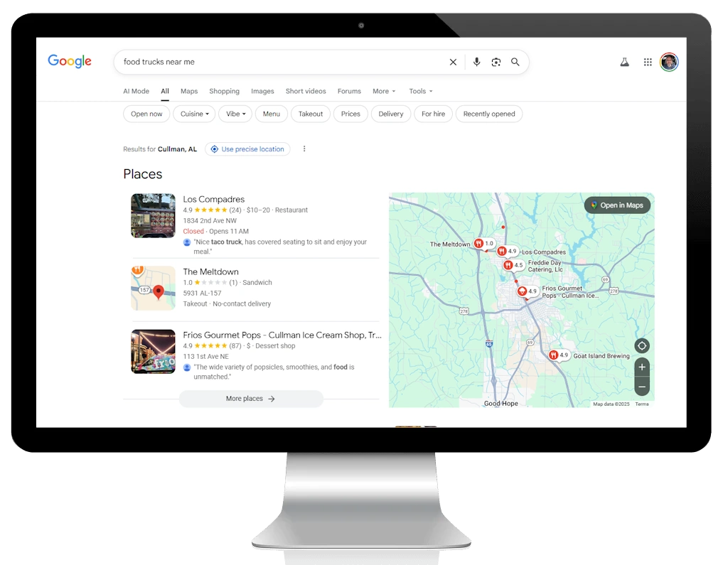Start voice search with microphone icon

pos(477,63)
